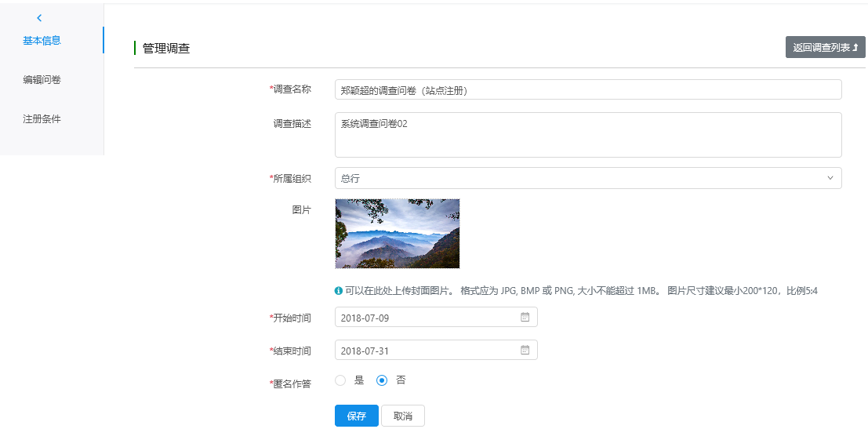Expand the 所属组织 dropdown arrow
The width and height of the screenshot is (868, 429).
point(830,178)
